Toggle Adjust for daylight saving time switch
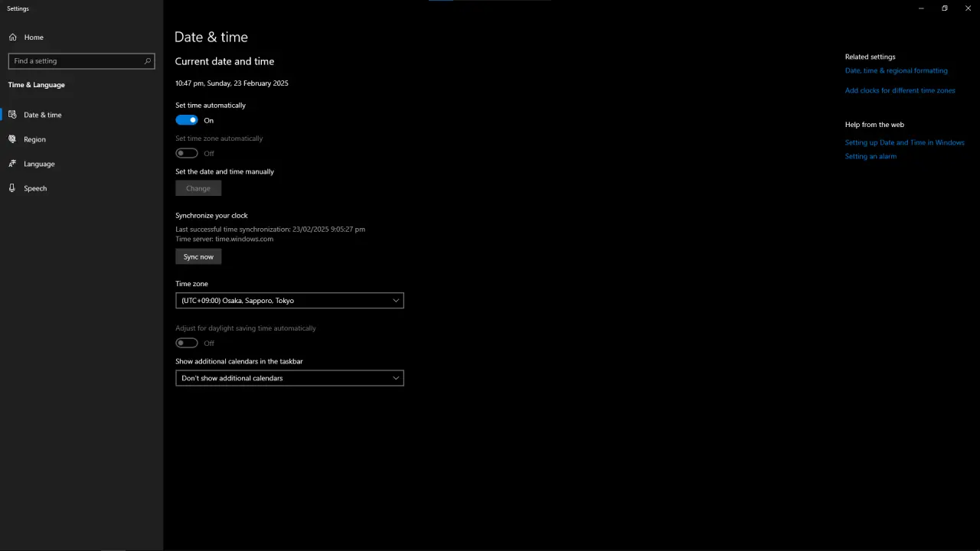980x551 pixels. pos(187,343)
